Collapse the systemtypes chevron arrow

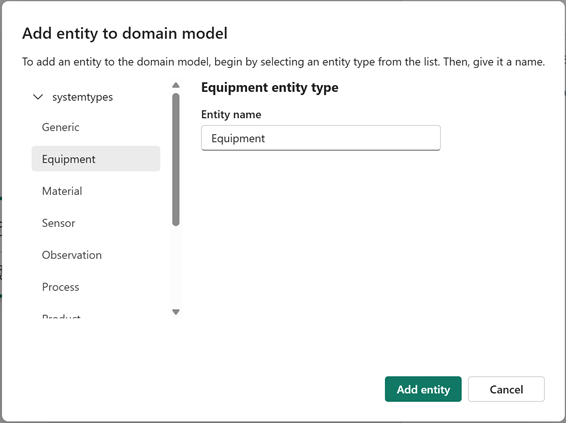click(x=38, y=97)
